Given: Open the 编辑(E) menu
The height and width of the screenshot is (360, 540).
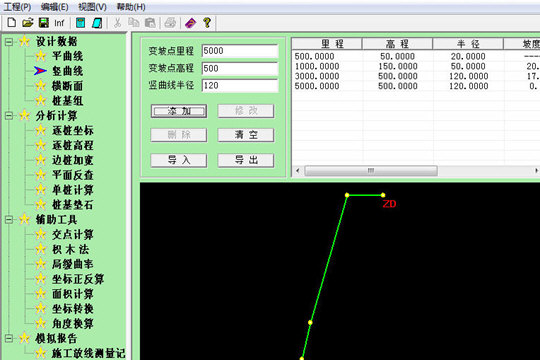Looking at the screenshot, I should tap(54, 7).
